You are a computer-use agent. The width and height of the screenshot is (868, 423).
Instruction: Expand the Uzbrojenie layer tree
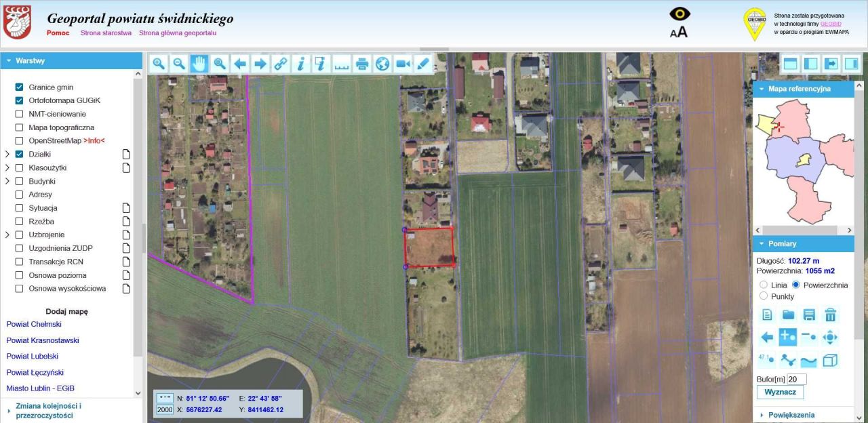pyautogui.click(x=7, y=235)
